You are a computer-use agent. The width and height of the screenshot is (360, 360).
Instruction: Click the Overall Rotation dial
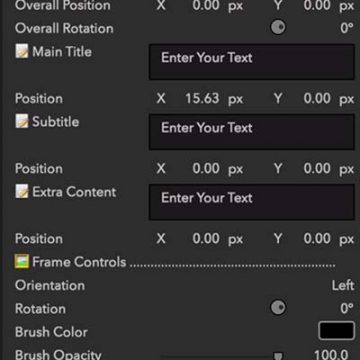[278, 27]
